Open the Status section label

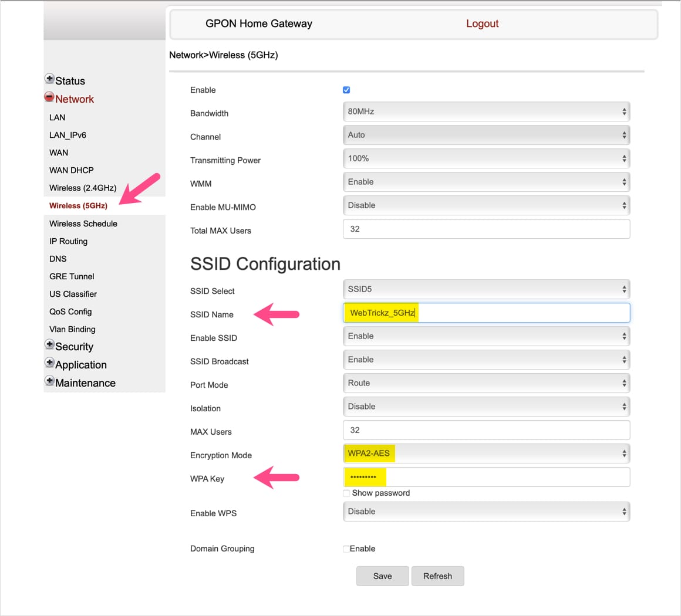pyautogui.click(x=70, y=81)
